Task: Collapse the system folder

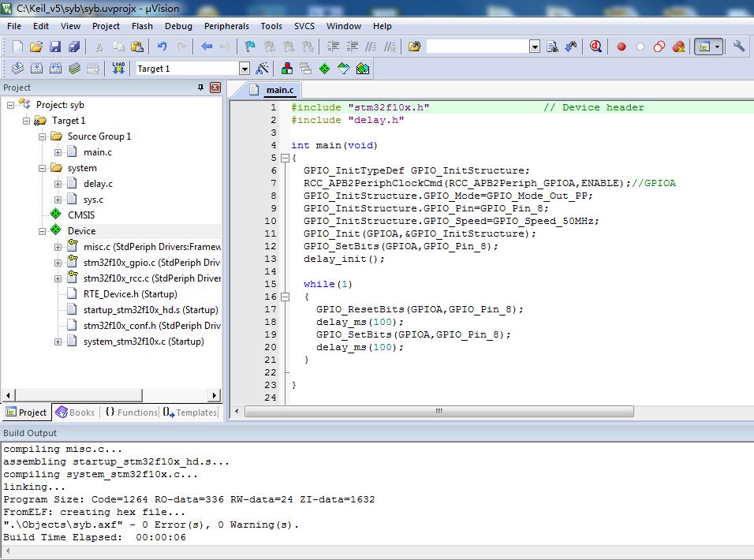Action: [43, 168]
